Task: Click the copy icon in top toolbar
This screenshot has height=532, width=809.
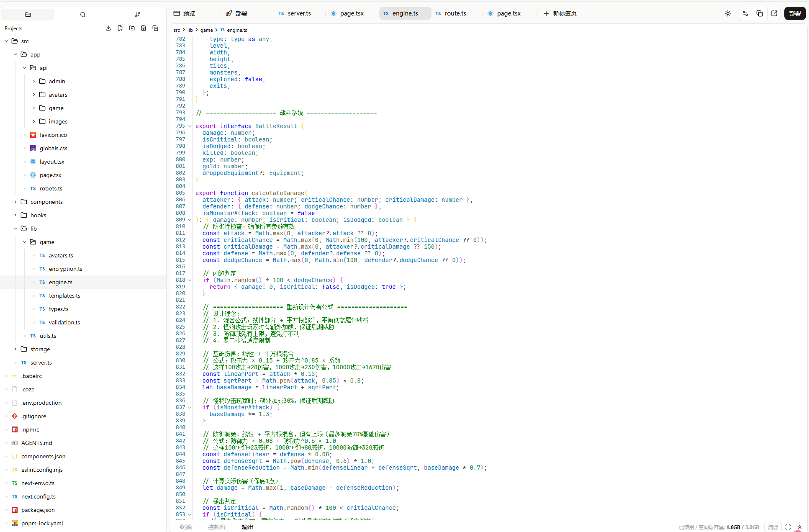Action: point(760,13)
